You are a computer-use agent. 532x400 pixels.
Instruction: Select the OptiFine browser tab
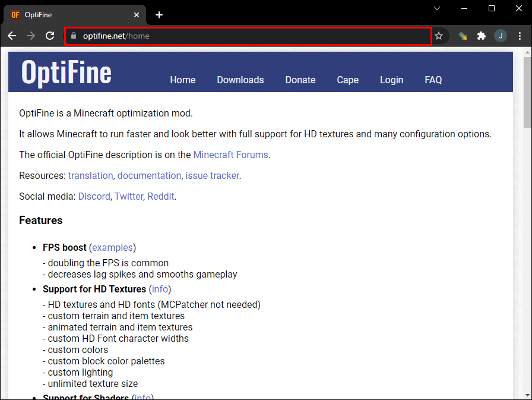tap(75, 15)
